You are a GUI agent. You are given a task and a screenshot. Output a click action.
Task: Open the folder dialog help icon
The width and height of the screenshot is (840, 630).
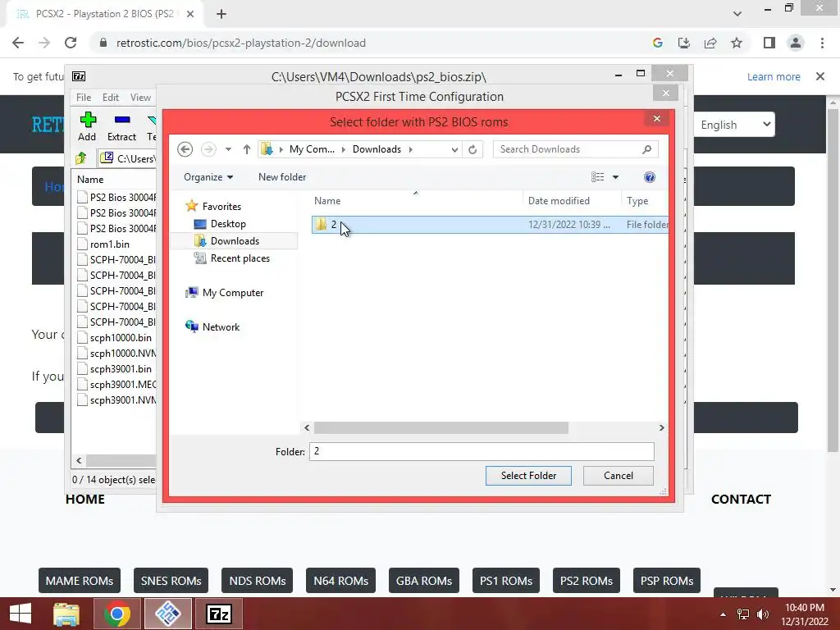pos(650,177)
